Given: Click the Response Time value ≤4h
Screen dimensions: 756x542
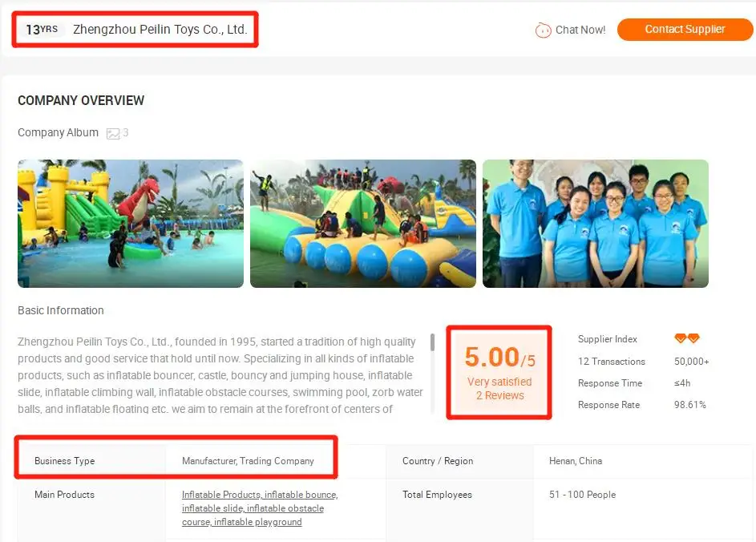Looking at the screenshot, I should tap(682, 383).
